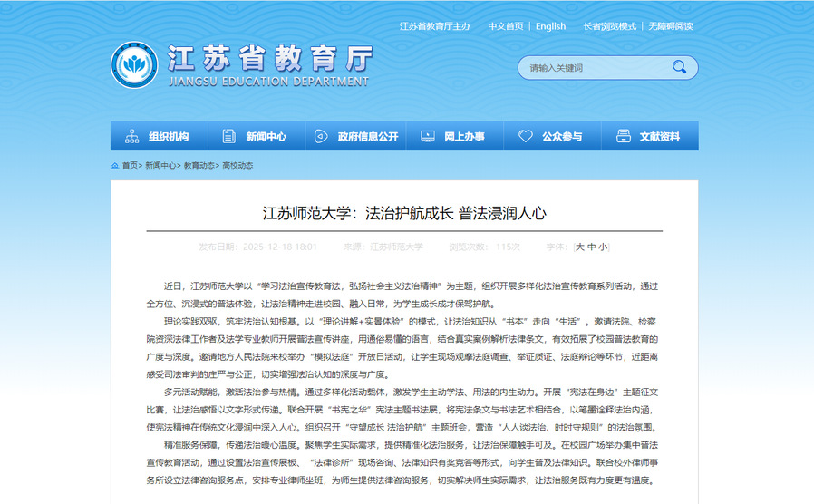The image size is (814, 504).
Task: Toggle 无障碍阅读 accessibility reading
Action: point(671,26)
